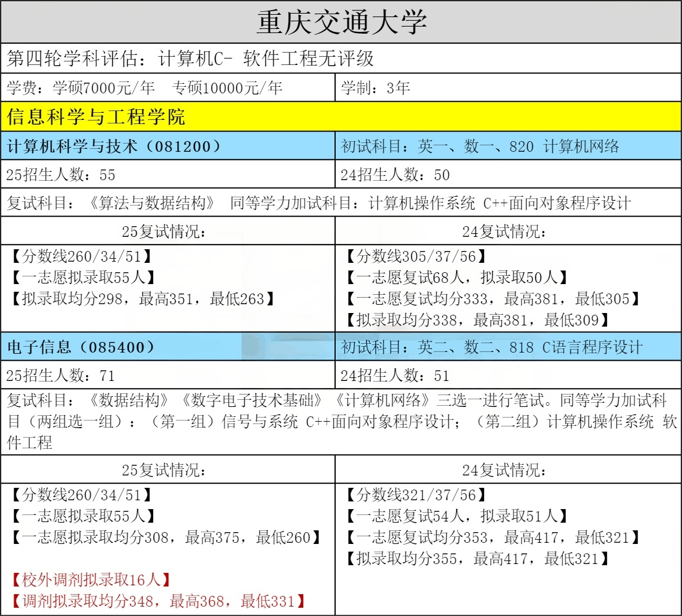
Task: Click the yellow 信息科学与工程学院 row
Action: click(96, 116)
